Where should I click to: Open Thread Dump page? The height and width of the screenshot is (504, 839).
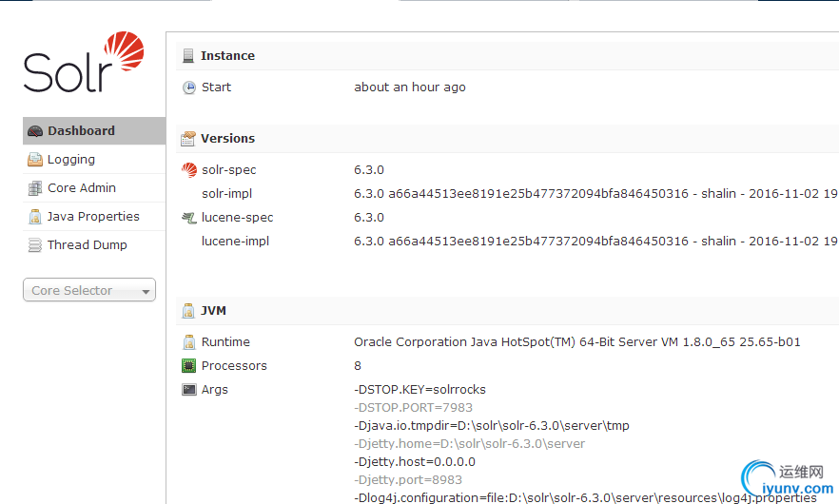coord(94,244)
